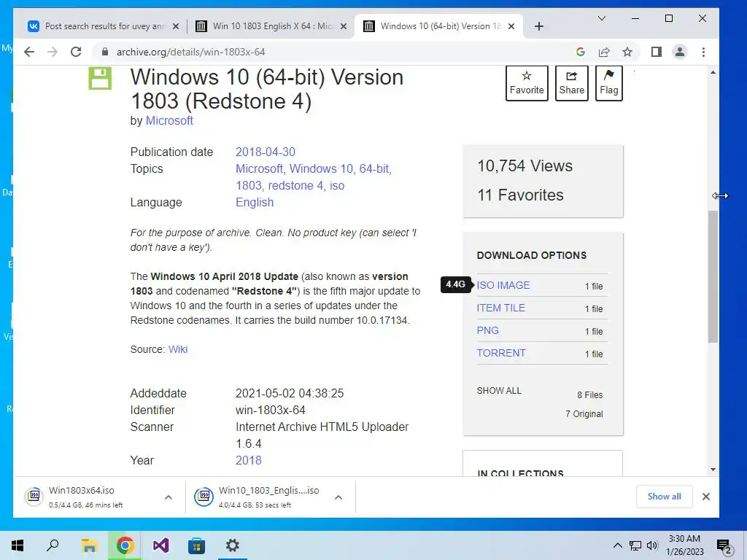Open the Win10_1803_Englis....iso download item
Viewport: 747px width, 560px height.
pyautogui.click(x=258, y=497)
